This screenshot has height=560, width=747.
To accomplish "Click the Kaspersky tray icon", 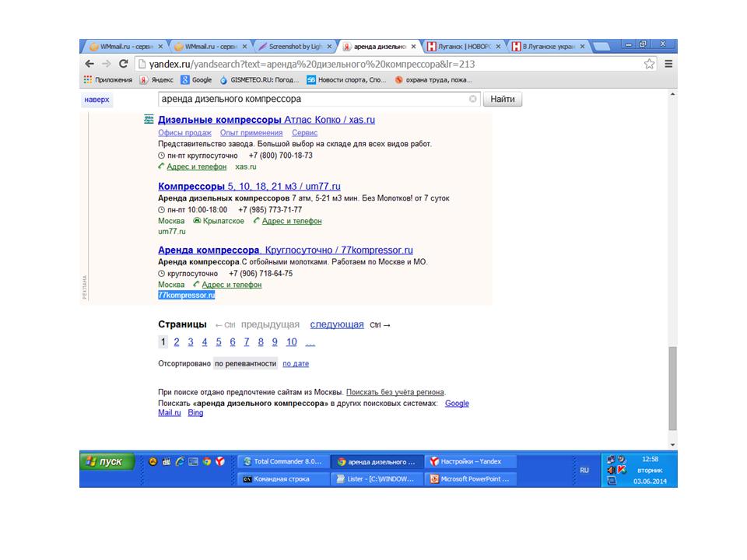I will pos(622,470).
